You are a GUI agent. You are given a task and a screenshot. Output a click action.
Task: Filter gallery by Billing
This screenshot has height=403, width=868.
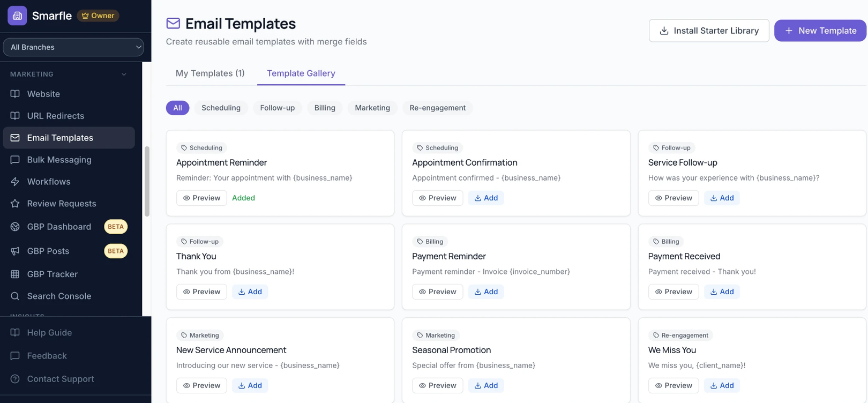325,108
